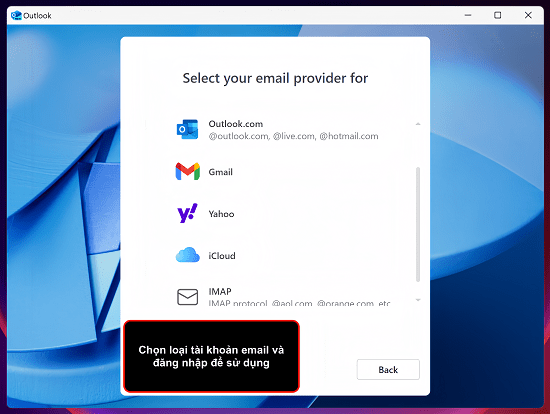Choose the Gmail logo icon
550x414 pixels.
click(x=188, y=172)
